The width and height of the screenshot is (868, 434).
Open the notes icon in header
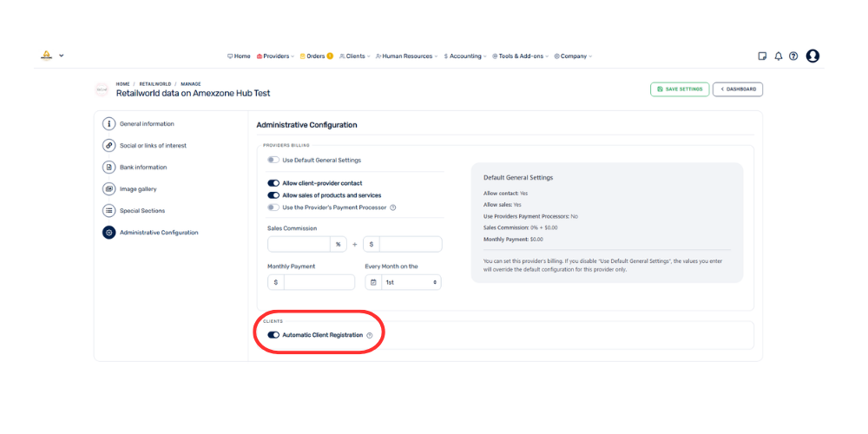coord(762,56)
